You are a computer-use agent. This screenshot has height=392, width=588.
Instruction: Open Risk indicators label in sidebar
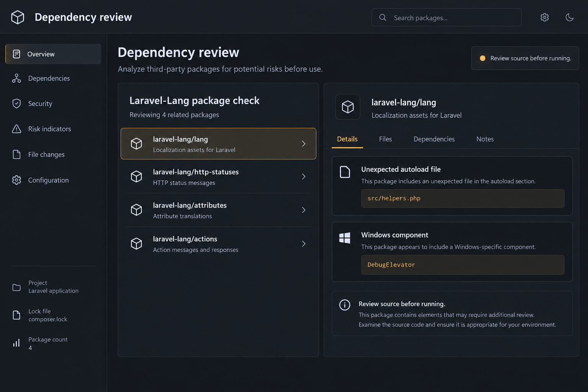(50, 129)
